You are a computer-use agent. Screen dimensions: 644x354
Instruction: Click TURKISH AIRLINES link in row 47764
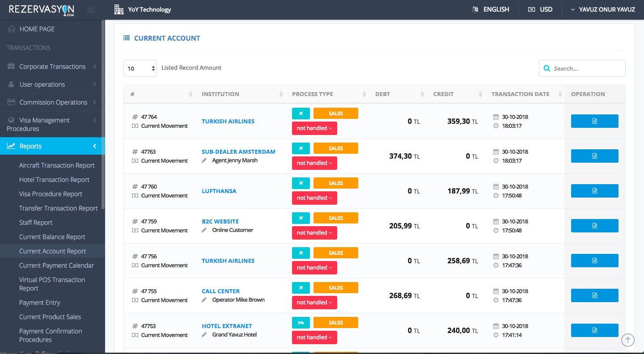[228, 121]
